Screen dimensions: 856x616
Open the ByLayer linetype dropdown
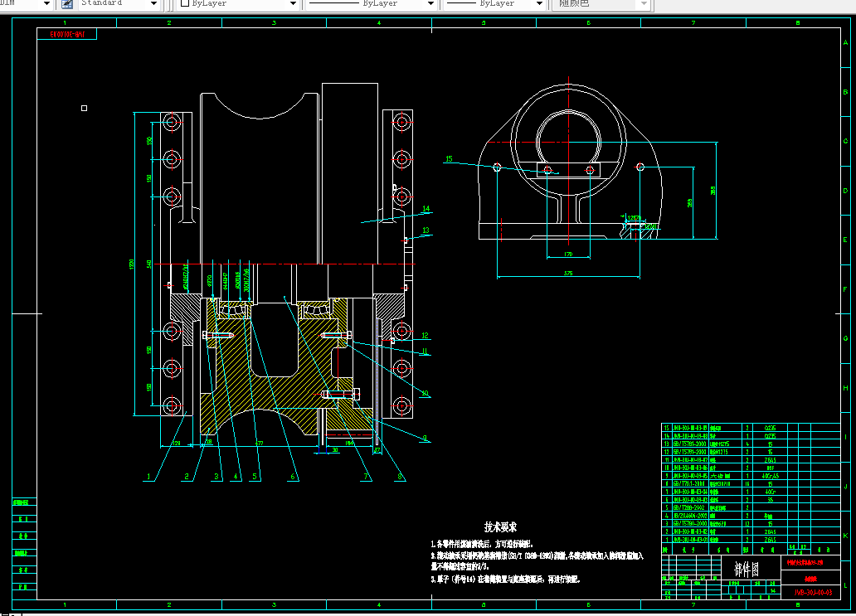(430, 4)
